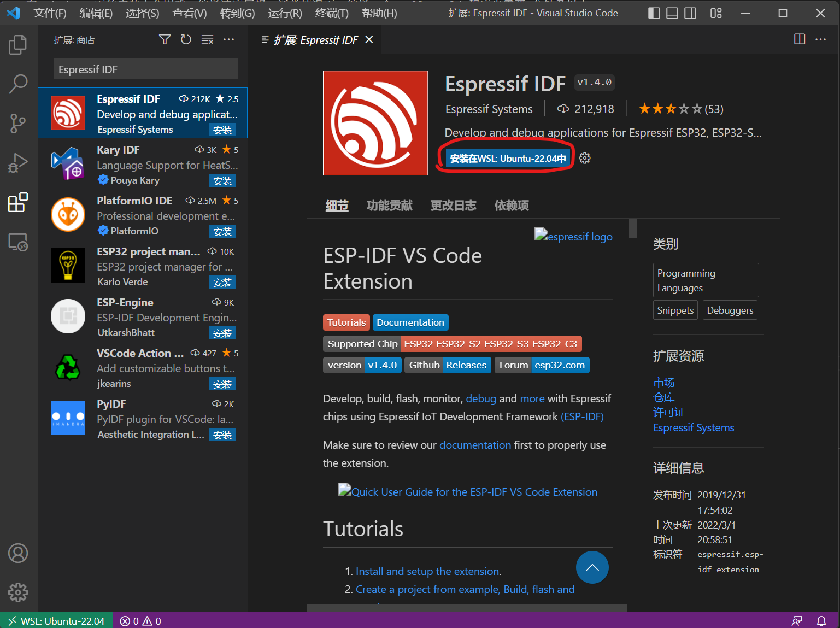Open the Manage gear in activity bar
Image resolution: width=840 pixels, height=628 pixels.
tap(18, 592)
